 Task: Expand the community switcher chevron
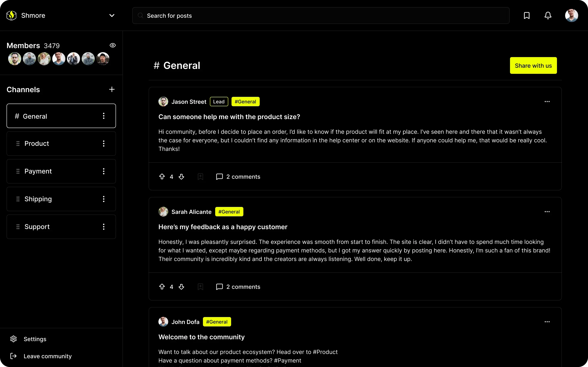tap(112, 15)
